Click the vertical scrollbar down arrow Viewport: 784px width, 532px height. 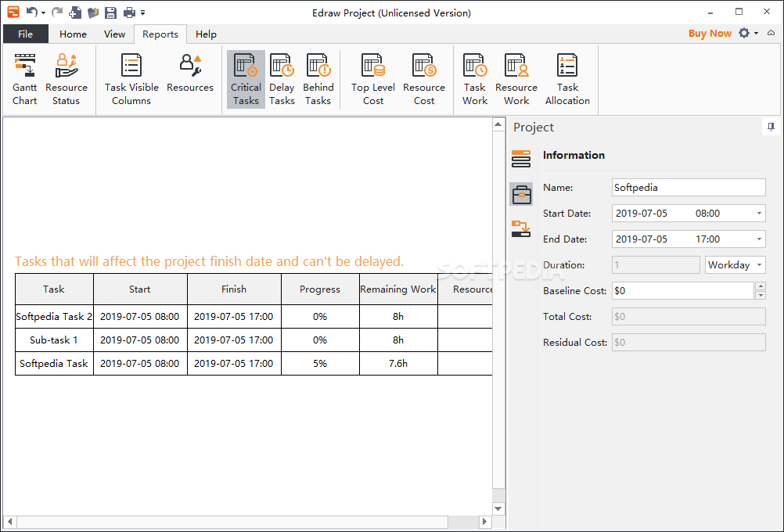[x=498, y=509]
